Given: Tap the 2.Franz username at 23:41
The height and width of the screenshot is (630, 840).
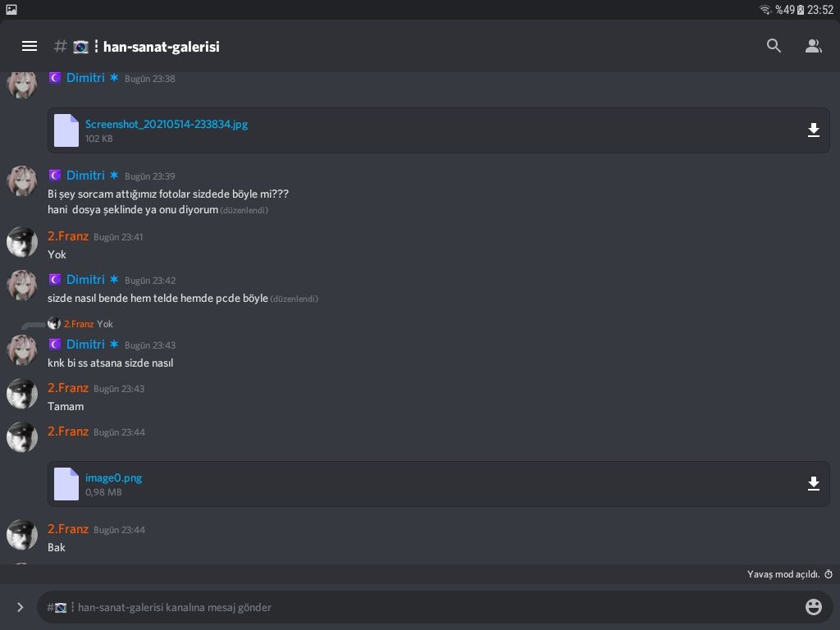Looking at the screenshot, I should tap(68, 236).
